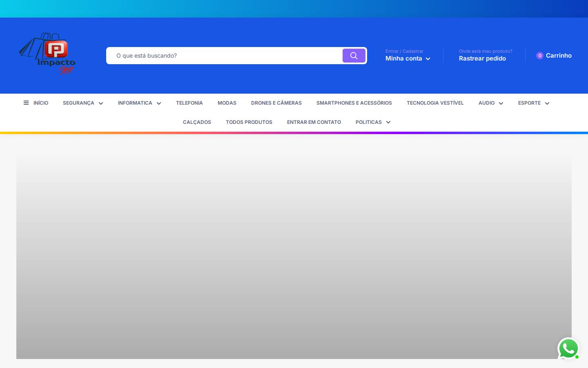This screenshot has height=368, width=588.
Task: Expand the POLITICAS menu chevron
Action: pos(388,122)
